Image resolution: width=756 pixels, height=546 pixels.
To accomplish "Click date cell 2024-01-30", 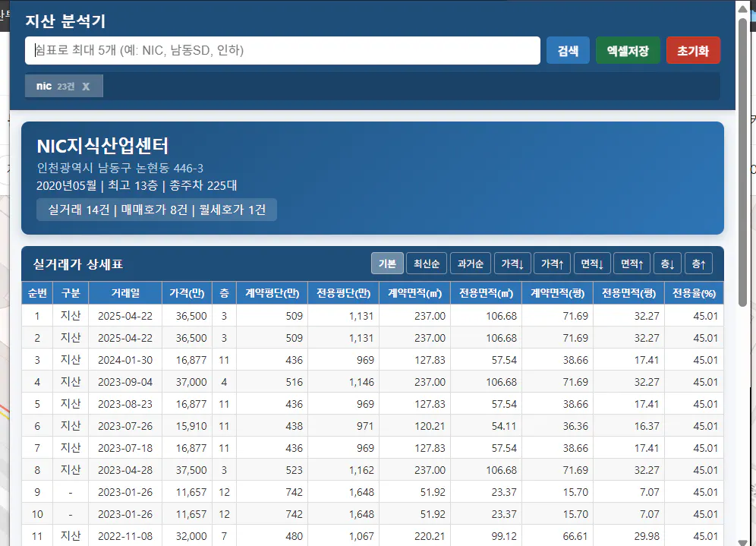I will pyautogui.click(x=125, y=360).
